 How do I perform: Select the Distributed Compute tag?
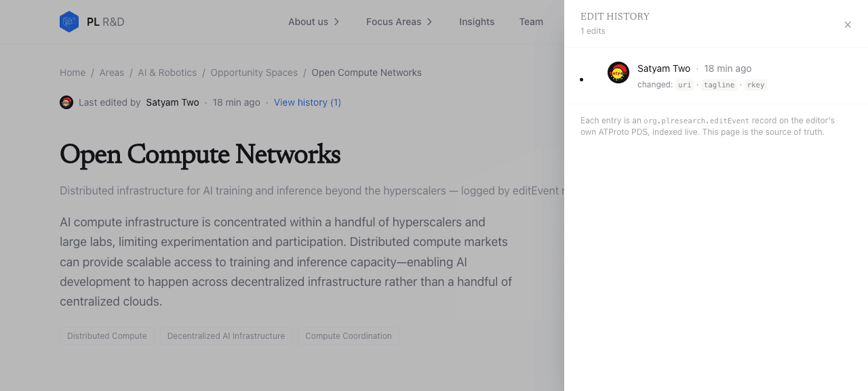coord(107,336)
